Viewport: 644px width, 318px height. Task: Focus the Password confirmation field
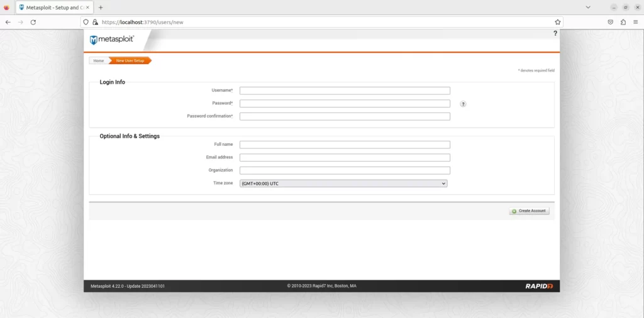(x=345, y=116)
